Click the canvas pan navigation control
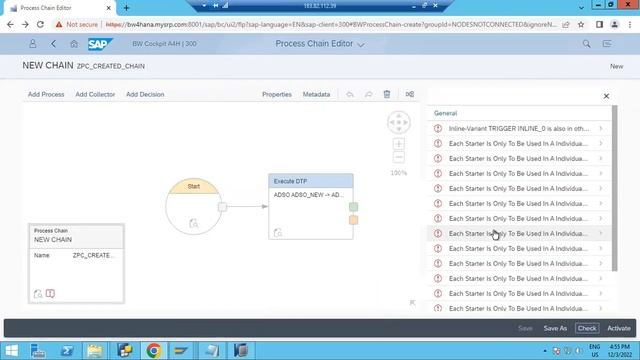The width and height of the screenshot is (640, 360). pyautogui.click(x=399, y=122)
